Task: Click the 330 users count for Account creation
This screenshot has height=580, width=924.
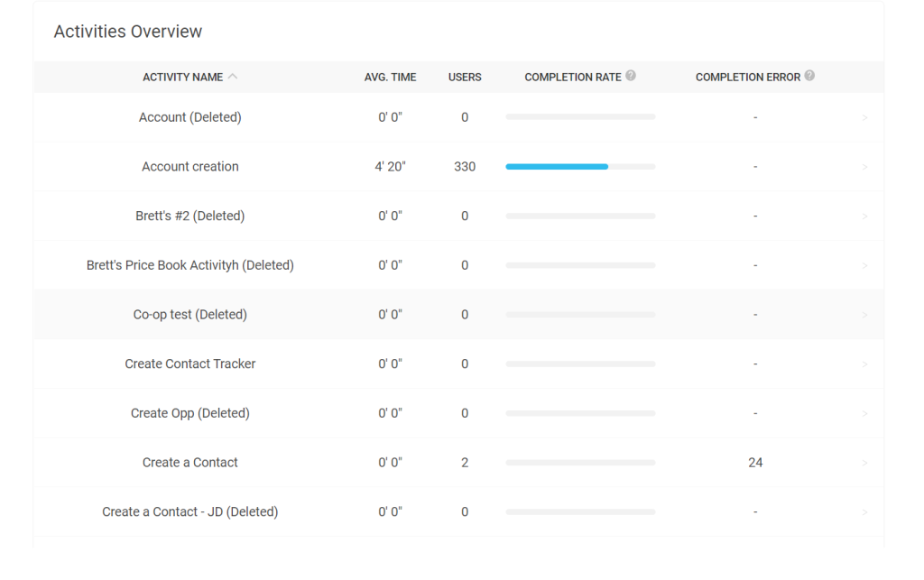Action: click(x=465, y=167)
